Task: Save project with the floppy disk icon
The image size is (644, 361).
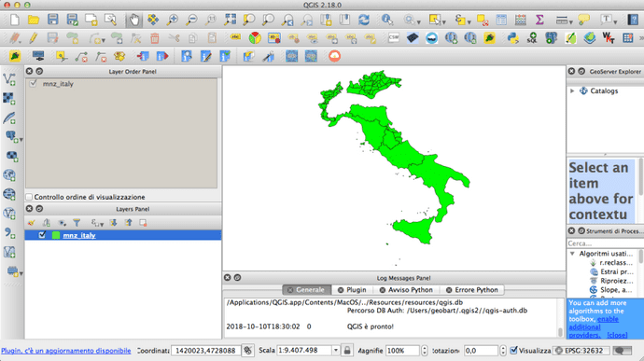Action: coord(52,20)
